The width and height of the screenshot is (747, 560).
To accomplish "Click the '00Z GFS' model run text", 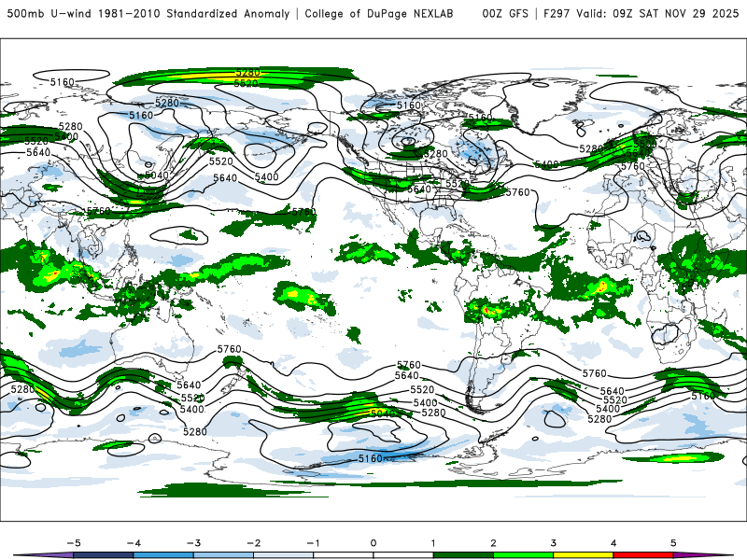I will click(505, 14).
